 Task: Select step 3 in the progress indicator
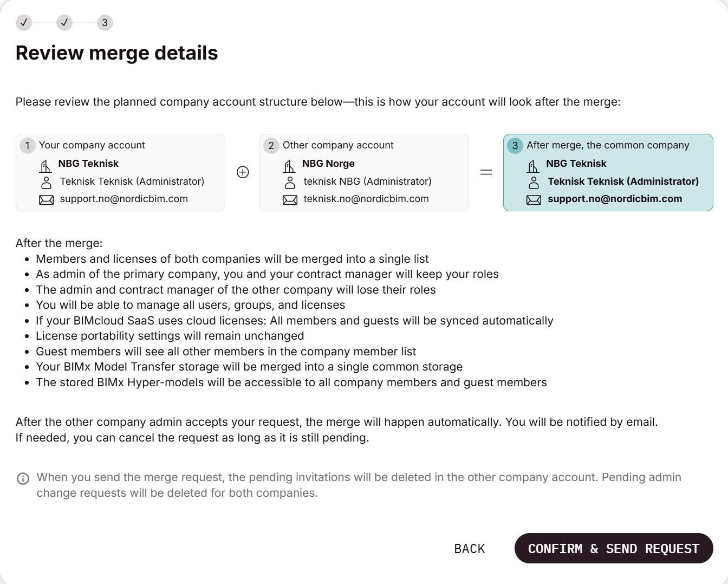click(105, 23)
